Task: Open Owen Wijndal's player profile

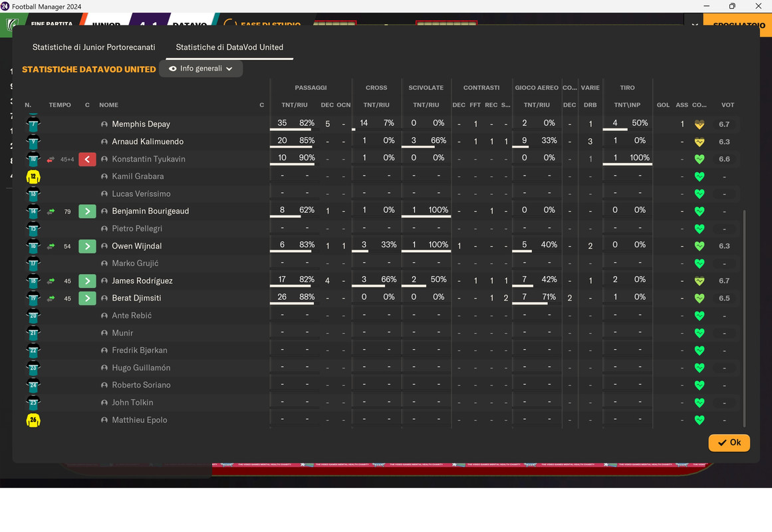Action: coord(136,246)
